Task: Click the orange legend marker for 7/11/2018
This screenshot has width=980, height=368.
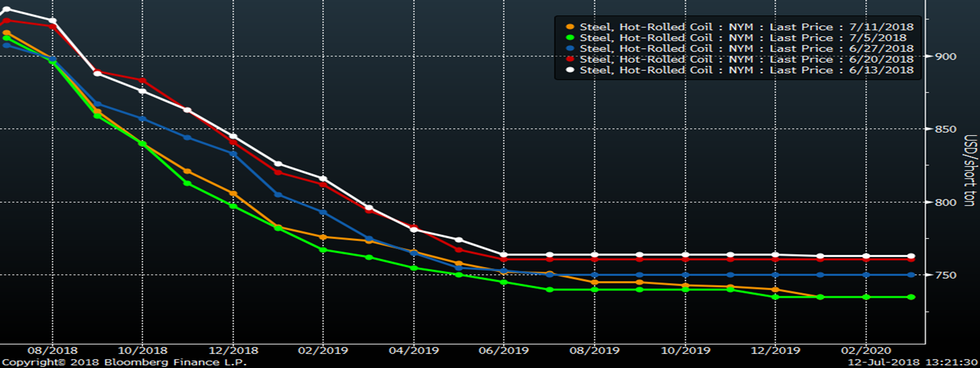Action: click(569, 27)
